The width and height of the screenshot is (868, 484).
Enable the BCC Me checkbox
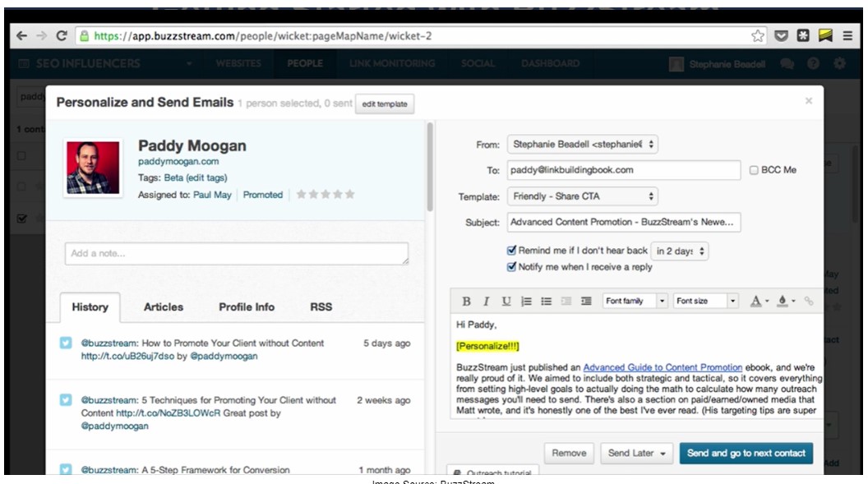click(754, 170)
